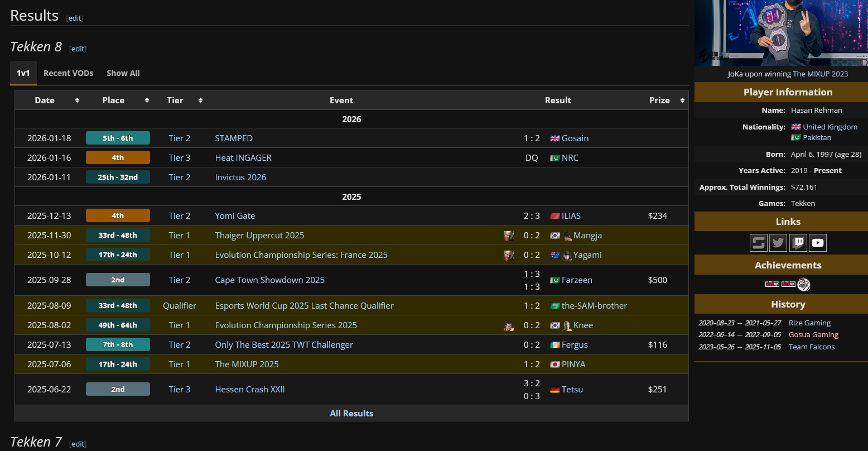This screenshot has height=451, width=868.
Task: Edit the Tekken 8 section
Action: 78,49
